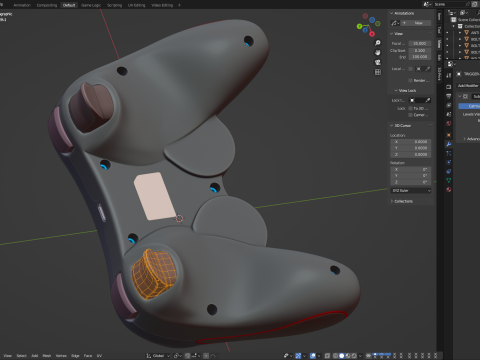Open the Modifiers wrench tab icon
Viewport: 480px width, 360px height.
[x=449, y=144]
